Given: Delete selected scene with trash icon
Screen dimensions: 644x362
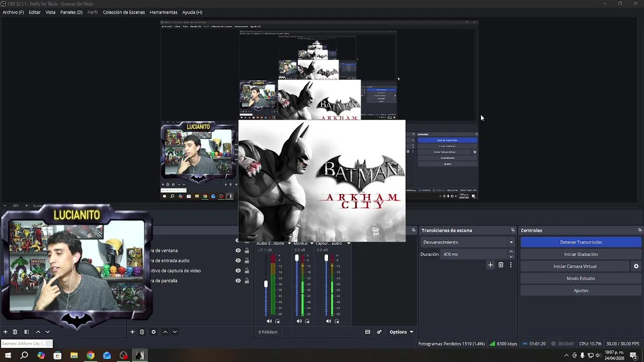Looking at the screenshot, I should (15, 332).
